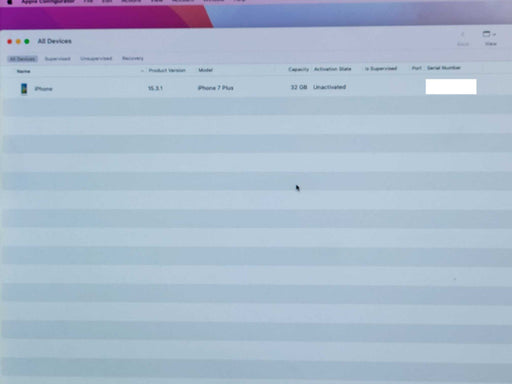Select the iPhone 7 Plus device row
512x384 pixels.
pyautogui.click(x=256, y=88)
